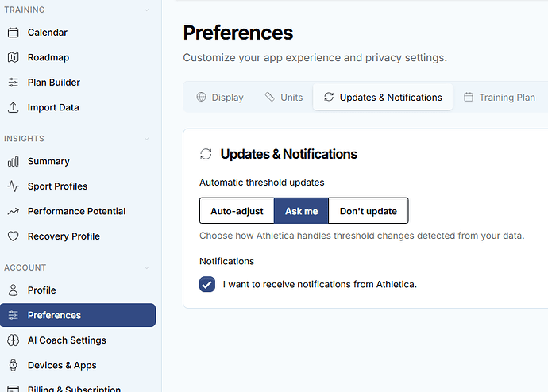Choose the Ask me threshold option
548x392 pixels.
click(301, 211)
